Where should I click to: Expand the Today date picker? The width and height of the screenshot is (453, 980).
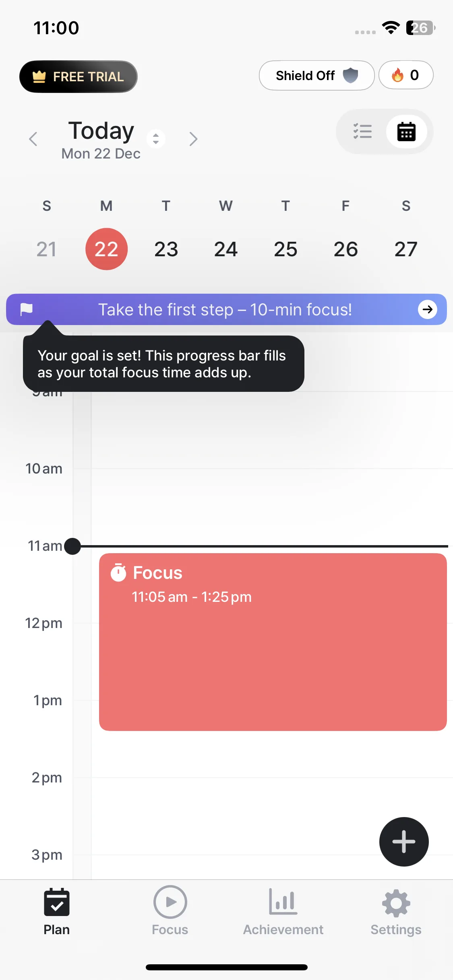156,139
